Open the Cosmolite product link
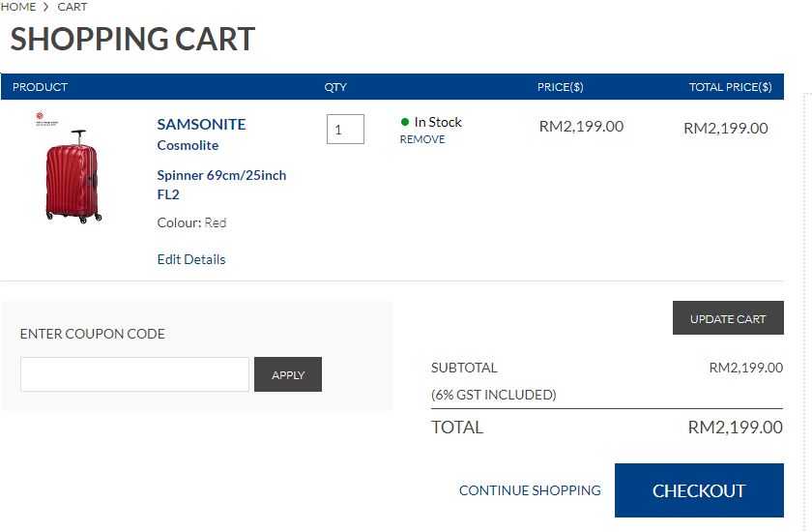 pyautogui.click(x=188, y=145)
